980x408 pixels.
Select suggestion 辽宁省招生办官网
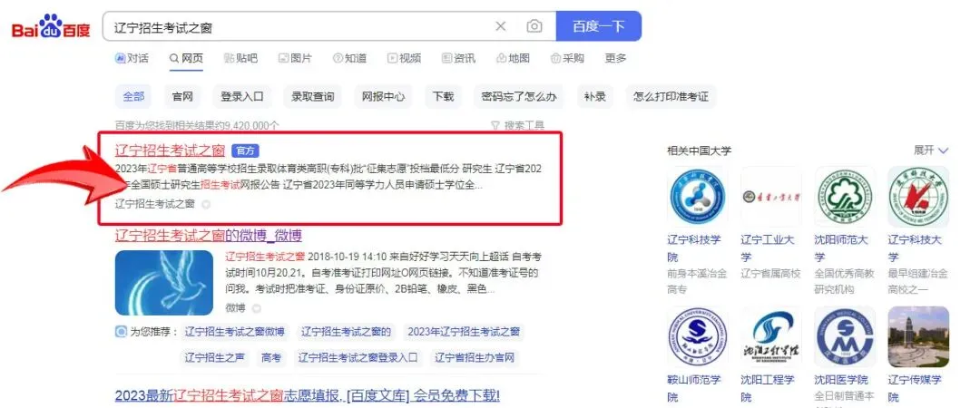(x=475, y=358)
